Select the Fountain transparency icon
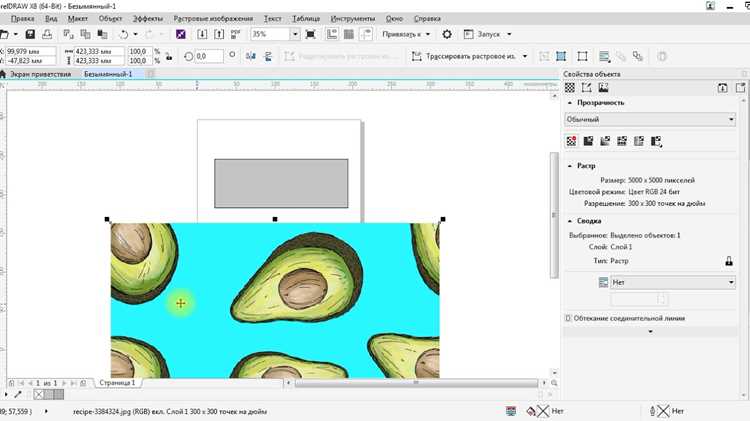Screen dimensions: 750x421 click(x=605, y=141)
